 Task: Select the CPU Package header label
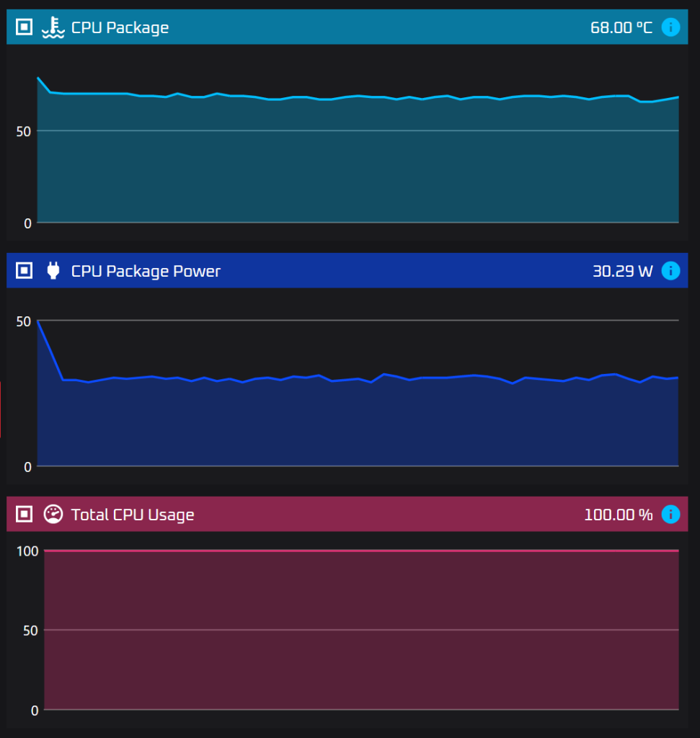[x=120, y=27]
